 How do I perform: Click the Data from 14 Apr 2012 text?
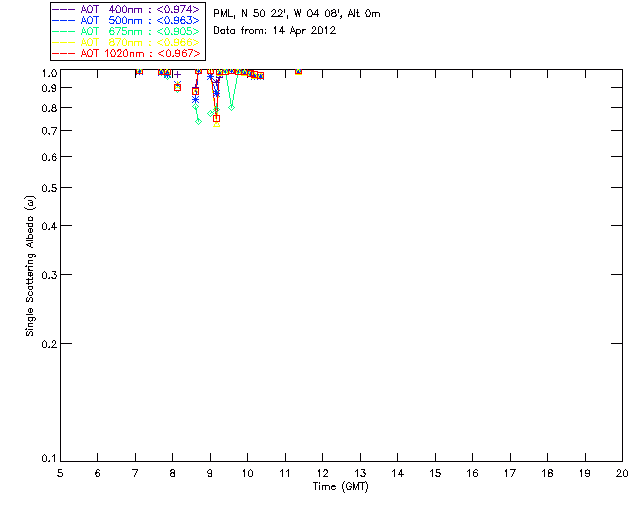(x=275, y=31)
